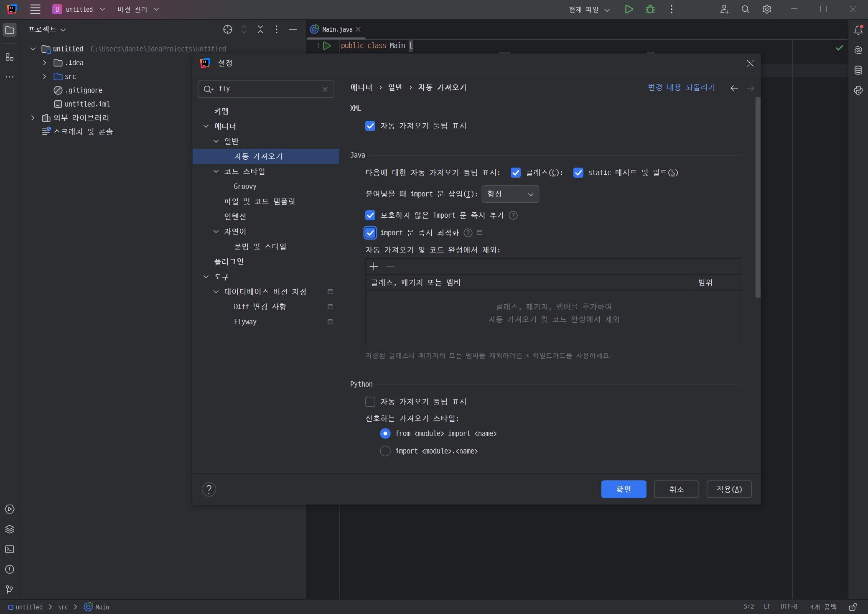Expand the '외부 라이브러리' project node
Screen dimensions: 868x614
[33, 118]
